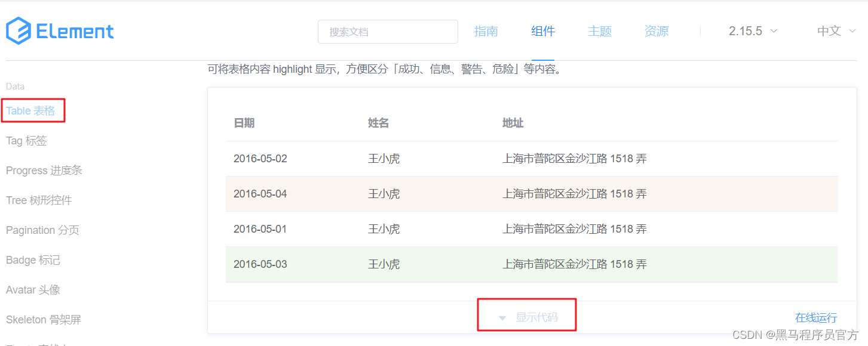Open Badge 标记 in sidebar
The image size is (868, 346).
point(33,260)
